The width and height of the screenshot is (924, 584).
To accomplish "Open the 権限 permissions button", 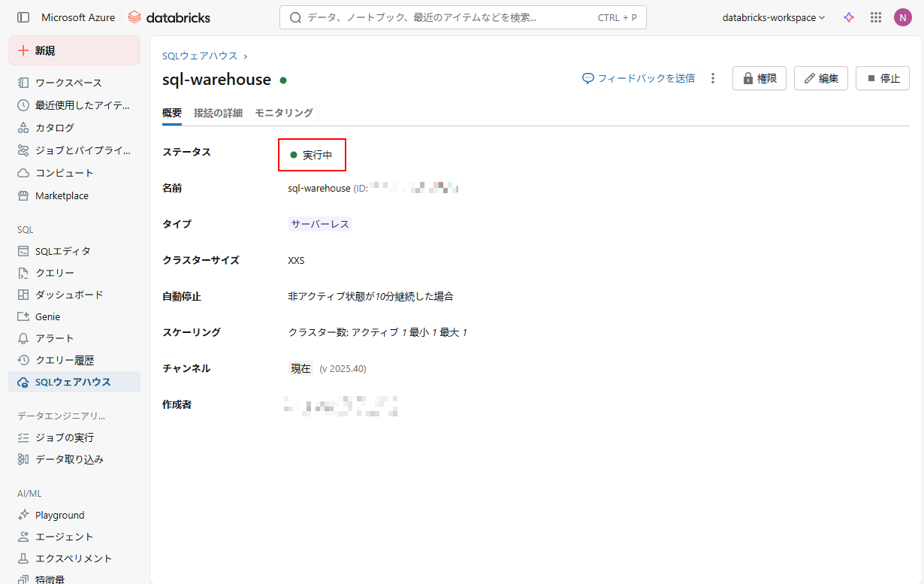I will pyautogui.click(x=759, y=78).
